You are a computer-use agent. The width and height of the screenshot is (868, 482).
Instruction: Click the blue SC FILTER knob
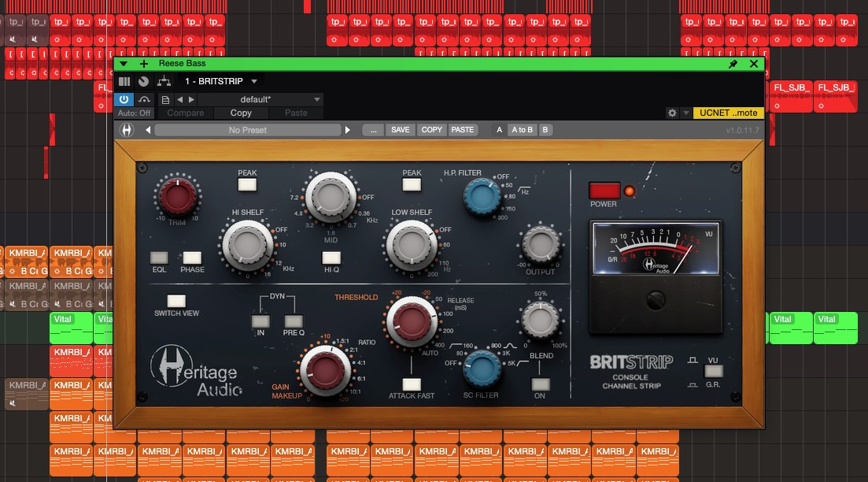pyautogui.click(x=481, y=369)
